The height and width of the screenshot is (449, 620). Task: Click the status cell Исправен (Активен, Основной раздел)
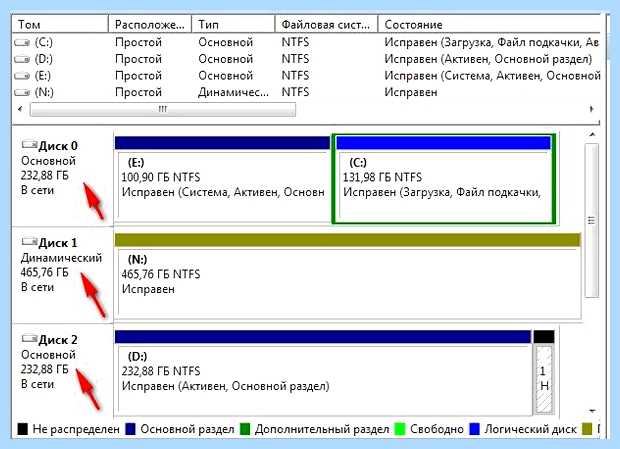pos(488,59)
